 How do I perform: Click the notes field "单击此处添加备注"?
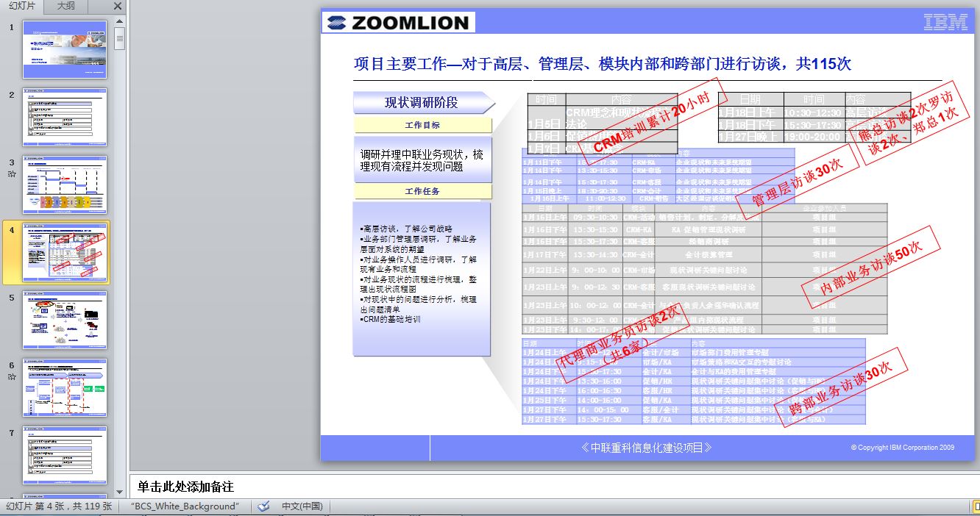(185, 487)
